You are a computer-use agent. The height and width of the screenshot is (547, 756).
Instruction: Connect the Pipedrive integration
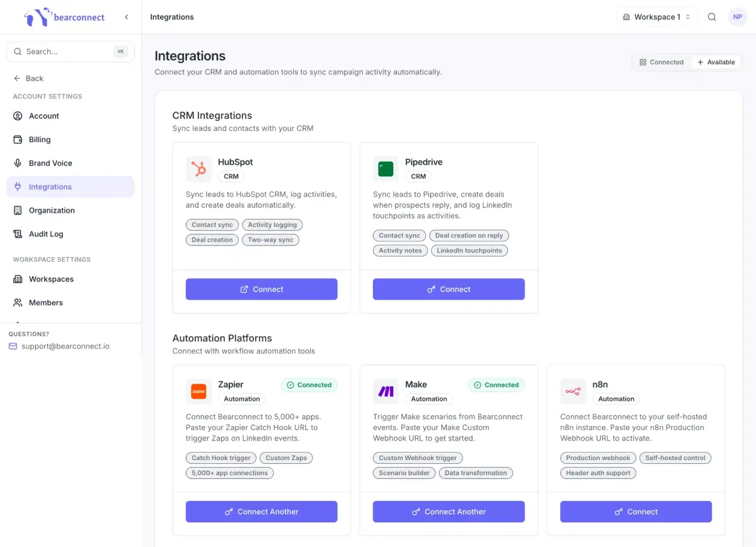point(449,290)
